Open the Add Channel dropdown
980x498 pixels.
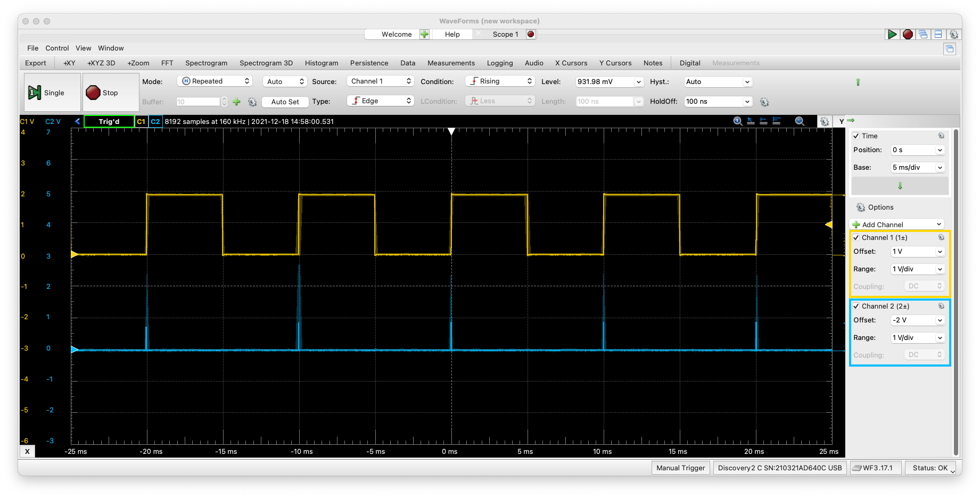coord(897,225)
